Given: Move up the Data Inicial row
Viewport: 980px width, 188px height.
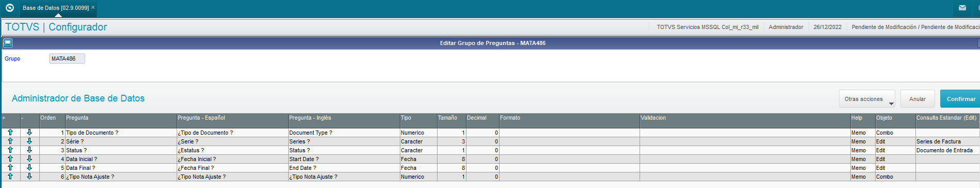Looking at the screenshot, I should [x=10, y=159].
